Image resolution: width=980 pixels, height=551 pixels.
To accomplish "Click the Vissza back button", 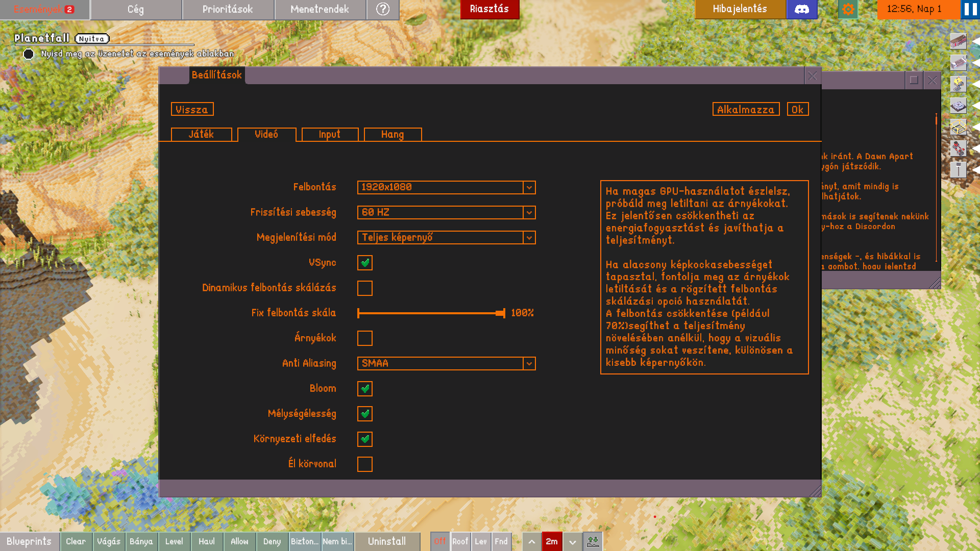I will coord(192,109).
